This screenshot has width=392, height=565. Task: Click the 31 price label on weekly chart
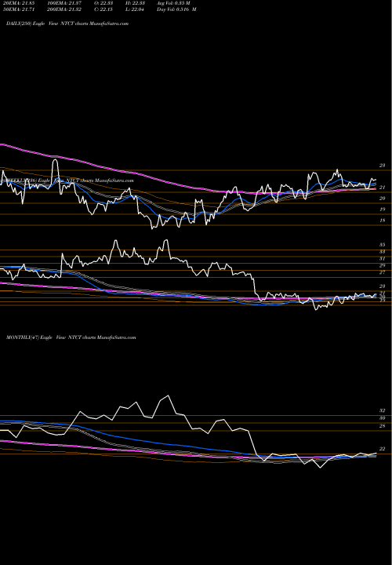tap(383, 259)
